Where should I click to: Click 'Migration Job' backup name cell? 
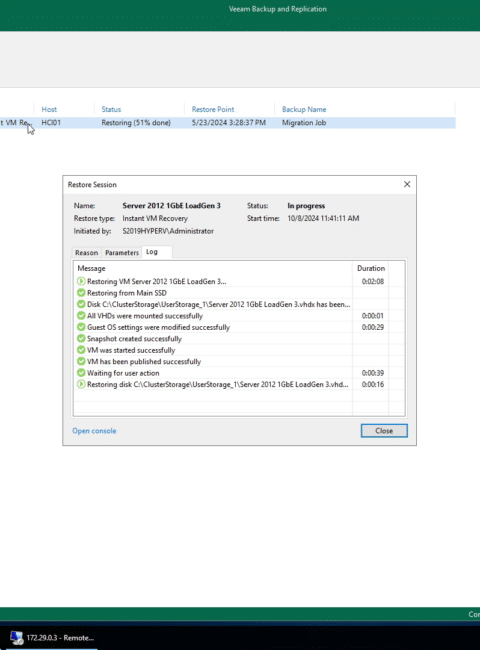click(x=304, y=123)
